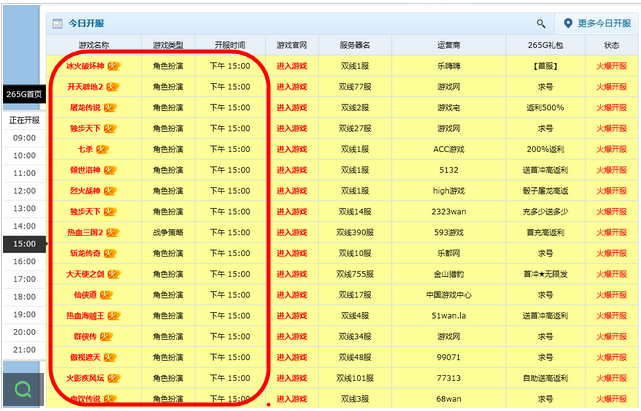Open game 开天辟地2 link
Image resolution: width=641 pixels, height=411 pixels.
point(85,87)
